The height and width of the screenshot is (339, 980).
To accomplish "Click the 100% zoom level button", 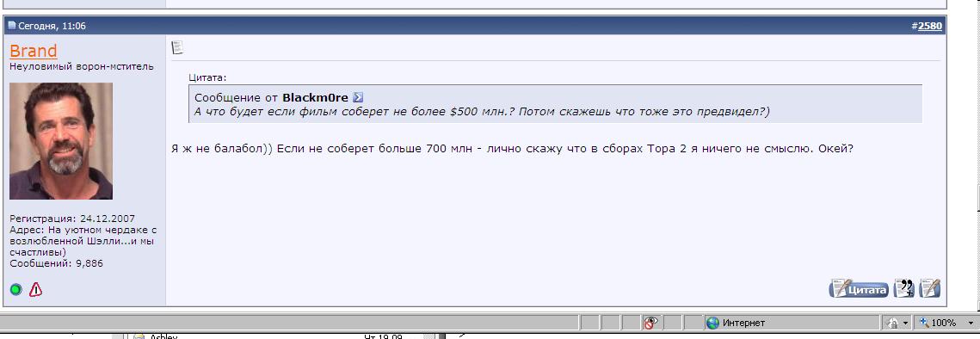I will pos(938,323).
